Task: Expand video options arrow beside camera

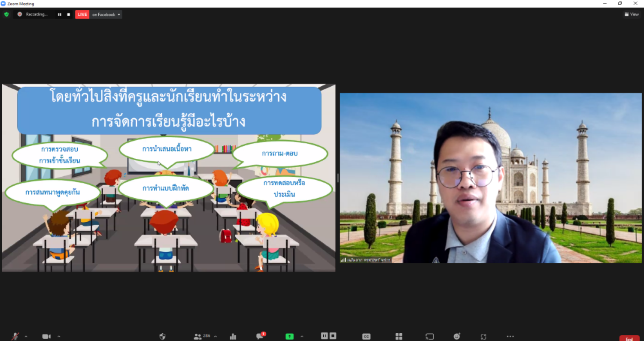Action: click(x=59, y=336)
